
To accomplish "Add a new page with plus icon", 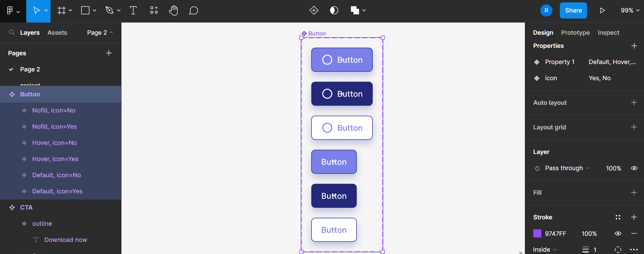I will pos(109,53).
